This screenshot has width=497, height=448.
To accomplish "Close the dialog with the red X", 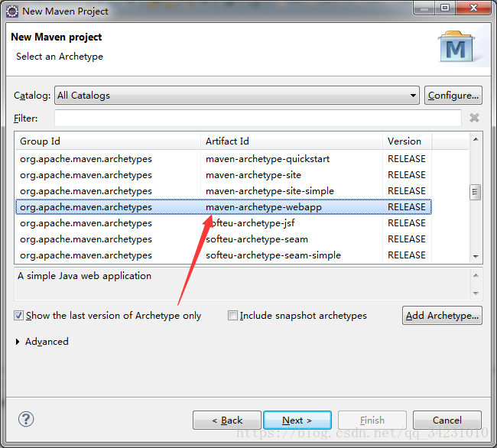I will [473, 8].
